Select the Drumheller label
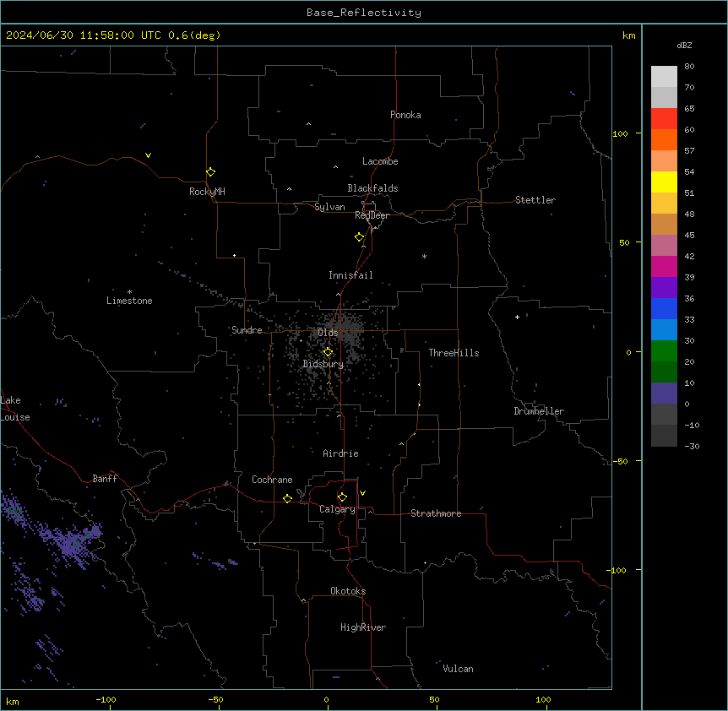Image resolution: width=728 pixels, height=711 pixels. click(539, 411)
